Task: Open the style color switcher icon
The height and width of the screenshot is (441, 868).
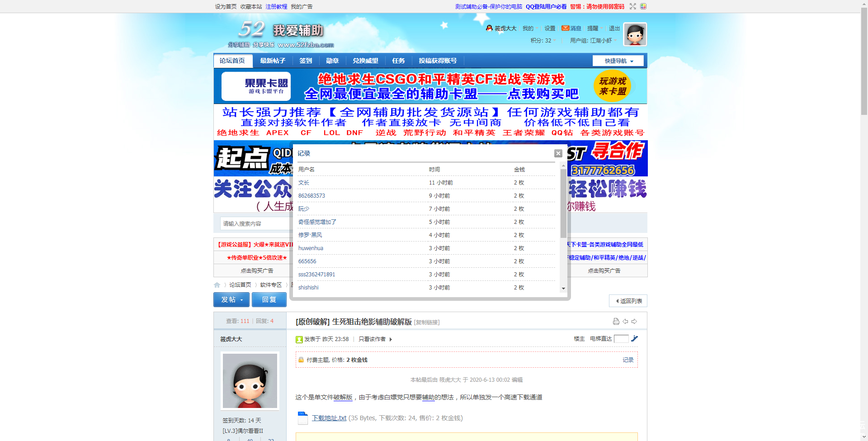Action: point(643,6)
